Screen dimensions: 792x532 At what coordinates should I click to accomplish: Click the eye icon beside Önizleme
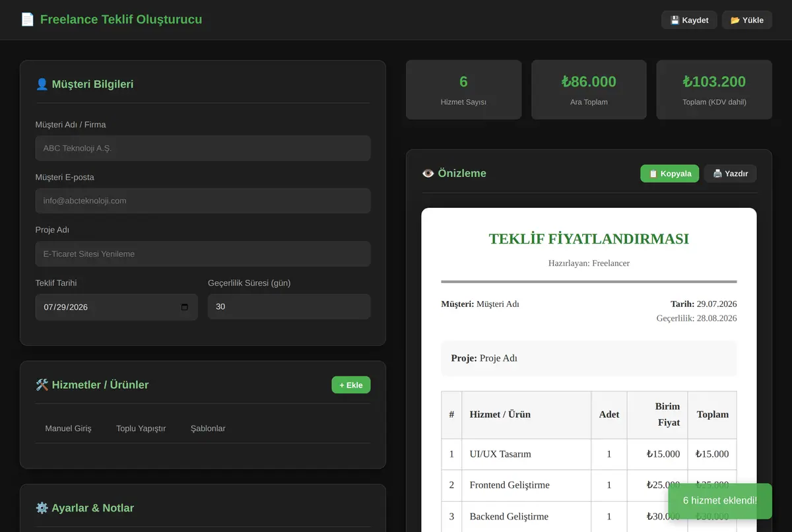point(428,173)
